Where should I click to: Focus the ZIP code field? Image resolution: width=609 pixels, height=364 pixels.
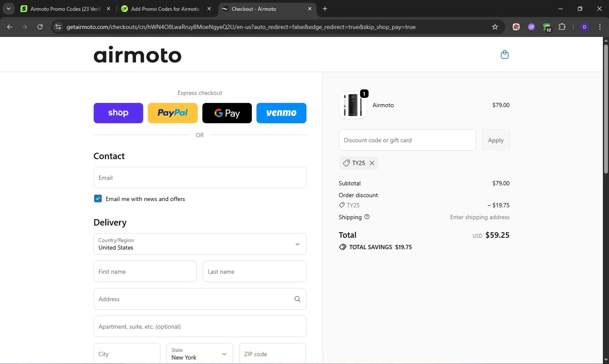tap(272, 354)
